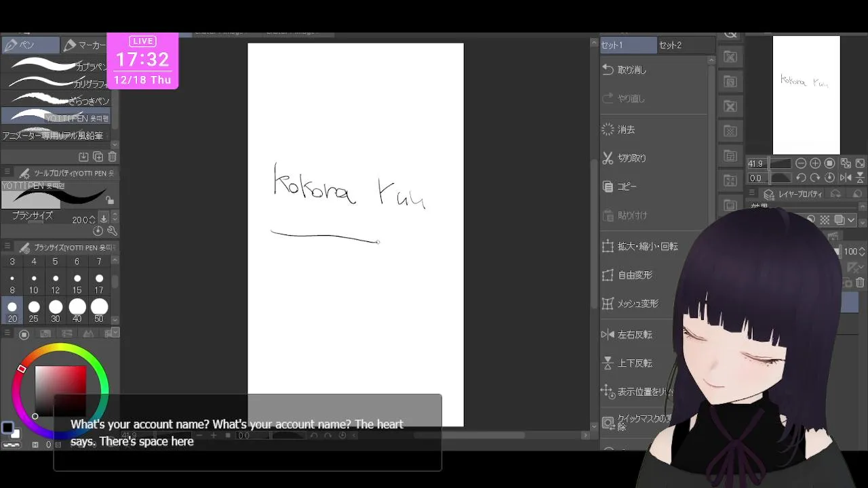Rotate canvas right in navigator
Viewport: 868px width, 488px height.
(x=816, y=178)
